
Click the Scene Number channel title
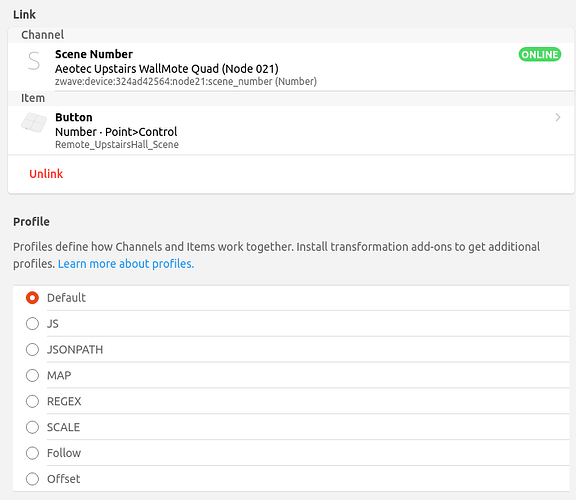(x=94, y=54)
